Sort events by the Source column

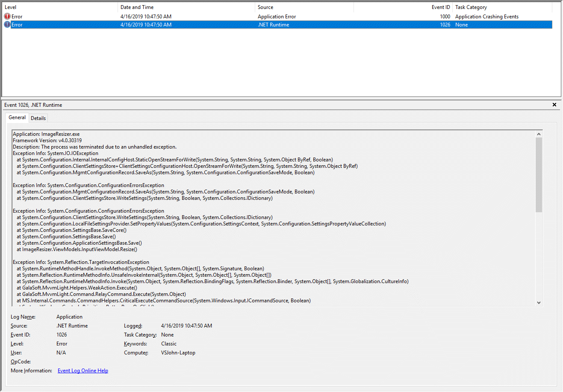tap(264, 7)
